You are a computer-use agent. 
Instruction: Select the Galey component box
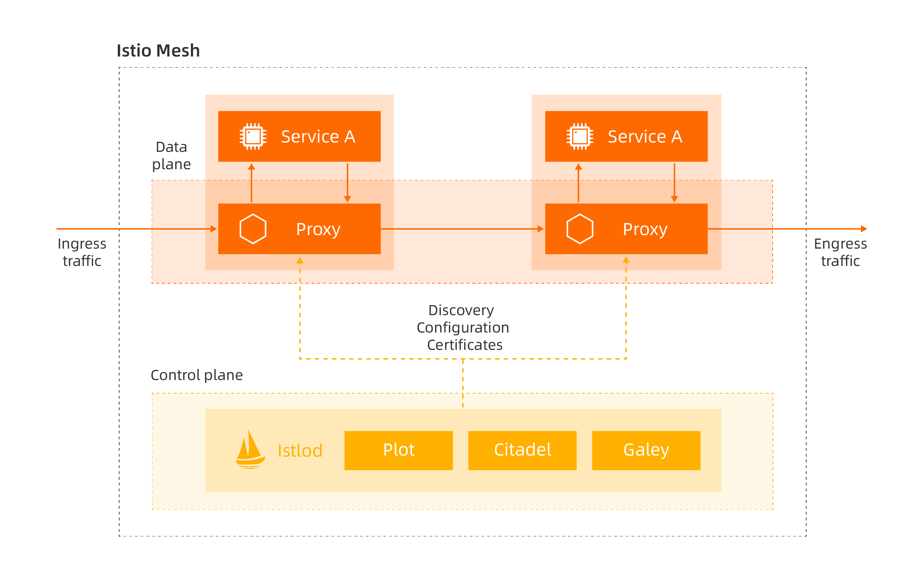coord(646,450)
